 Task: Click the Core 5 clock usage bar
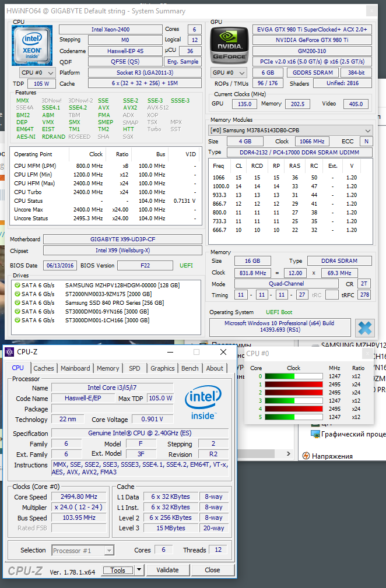[294, 417]
